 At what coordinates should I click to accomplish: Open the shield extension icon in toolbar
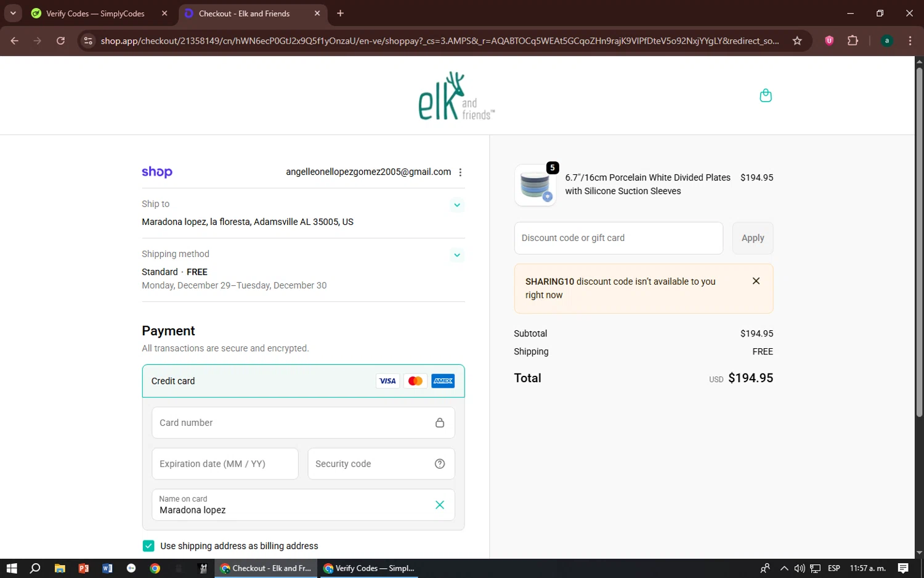coord(829,41)
